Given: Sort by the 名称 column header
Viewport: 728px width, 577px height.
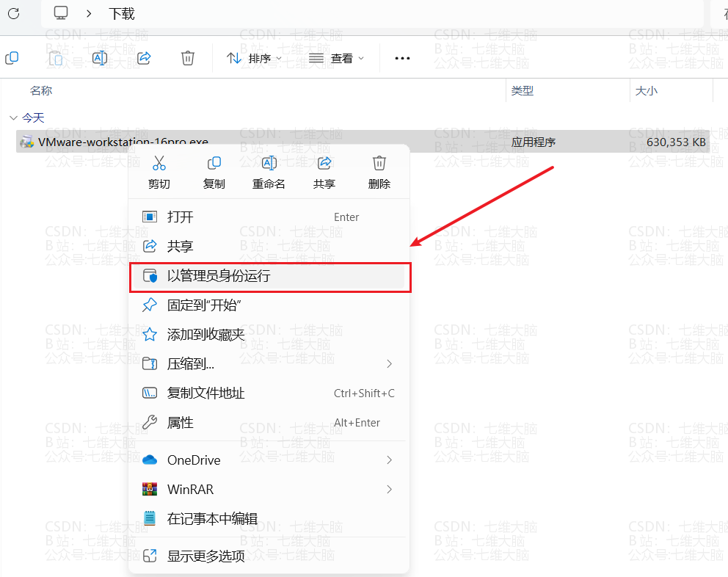Looking at the screenshot, I should point(41,90).
